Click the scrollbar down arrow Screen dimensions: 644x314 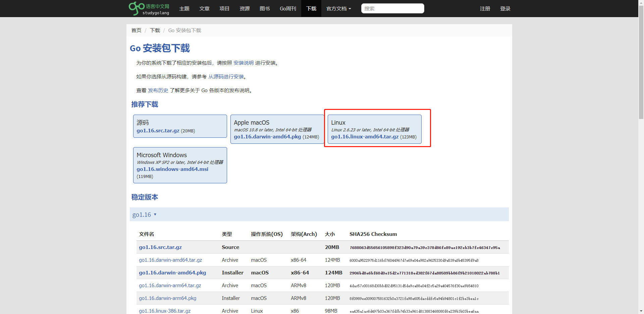point(641,311)
